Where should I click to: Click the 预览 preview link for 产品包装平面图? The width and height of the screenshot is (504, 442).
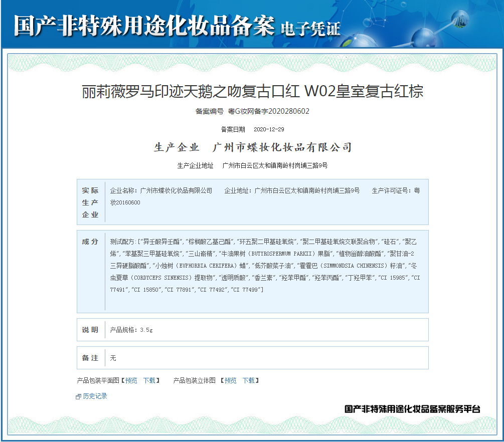[x=130, y=380]
